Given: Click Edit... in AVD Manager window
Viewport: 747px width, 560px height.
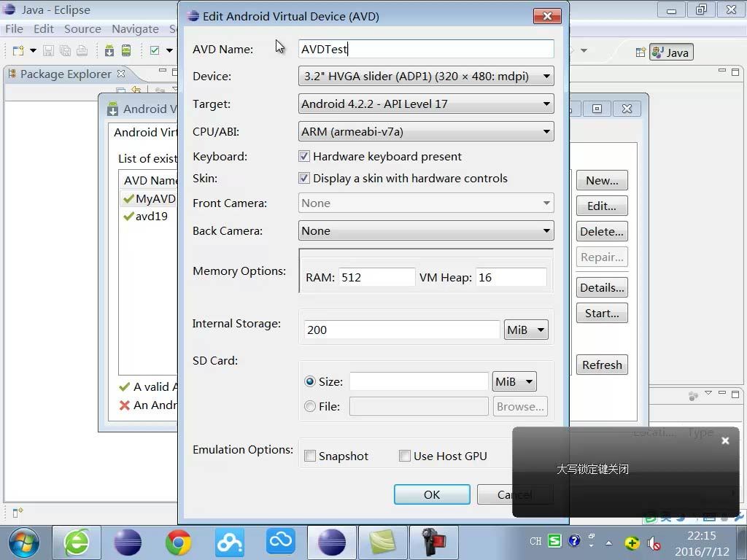Looking at the screenshot, I should 602,206.
